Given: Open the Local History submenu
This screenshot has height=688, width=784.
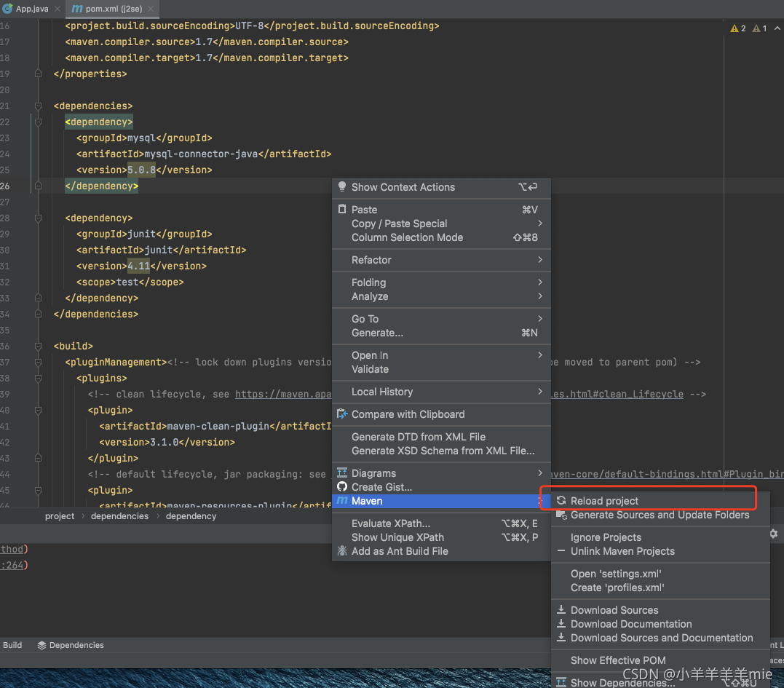Looking at the screenshot, I should [441, 392].
